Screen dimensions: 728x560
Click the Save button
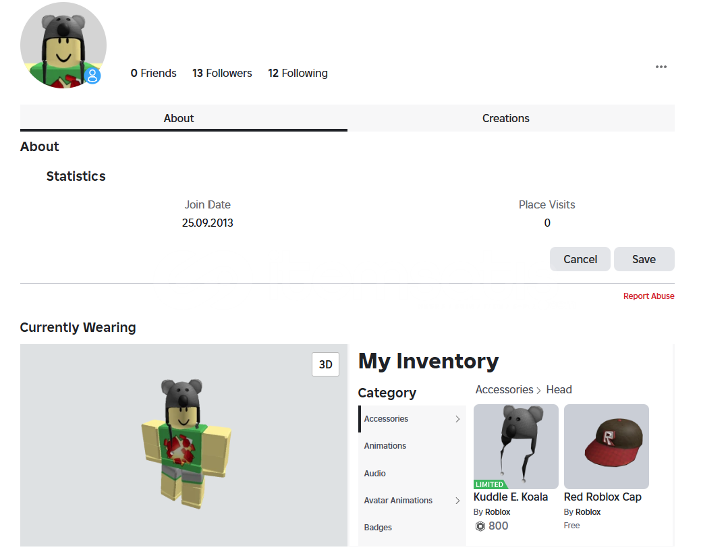click(644, 259)
